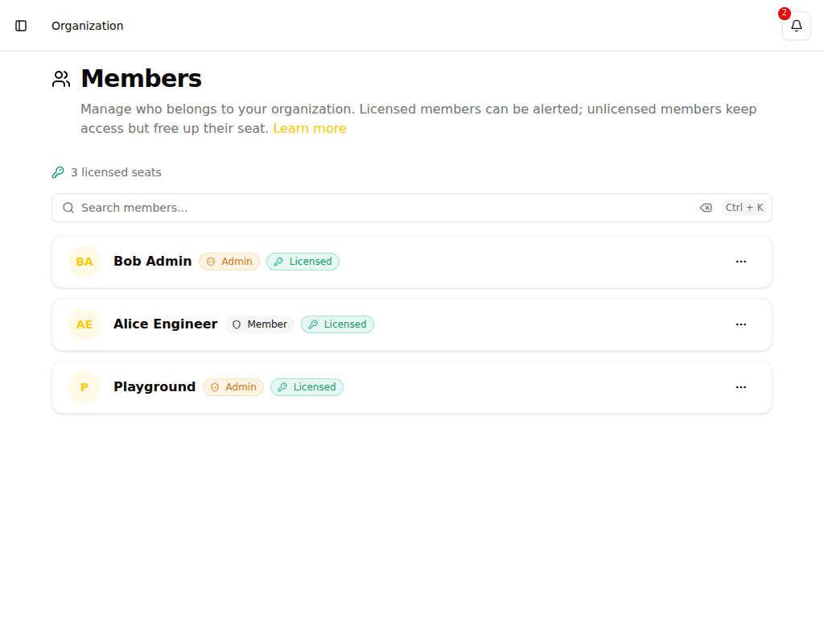The image size is (824, 644).
Task: Click Playground's Licensed badge
Action: tap(307, 387)
